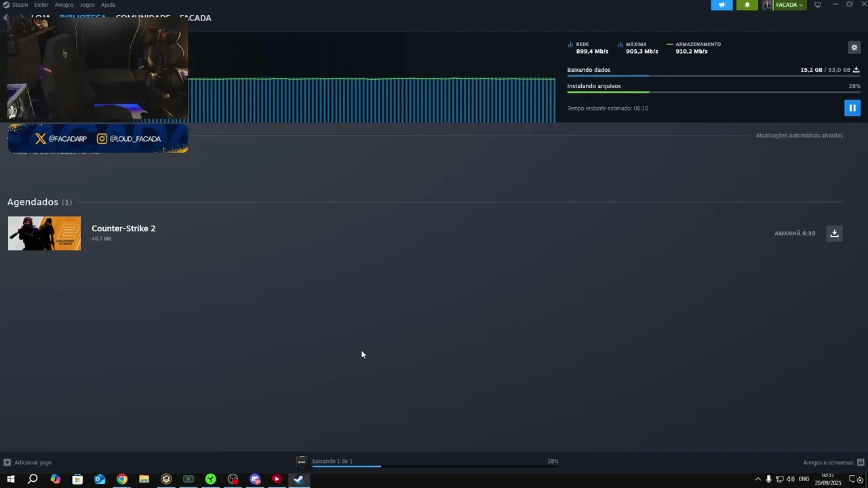Click the download throughput graph

tap(372, 100)
